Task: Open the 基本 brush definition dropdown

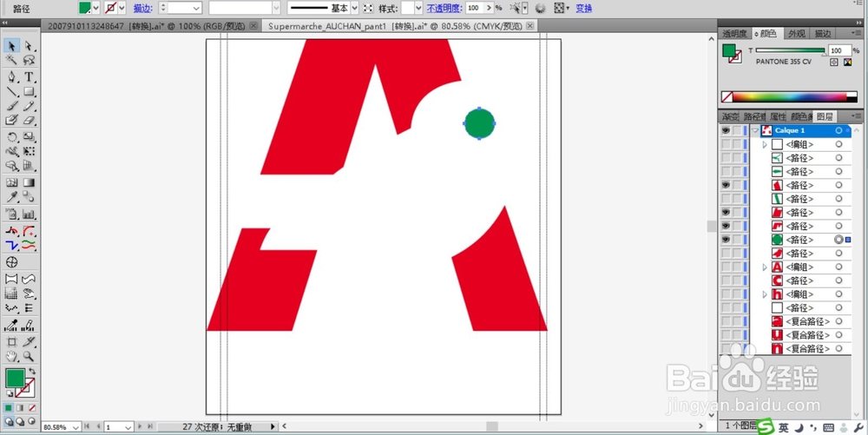Action: pos(355,8)
